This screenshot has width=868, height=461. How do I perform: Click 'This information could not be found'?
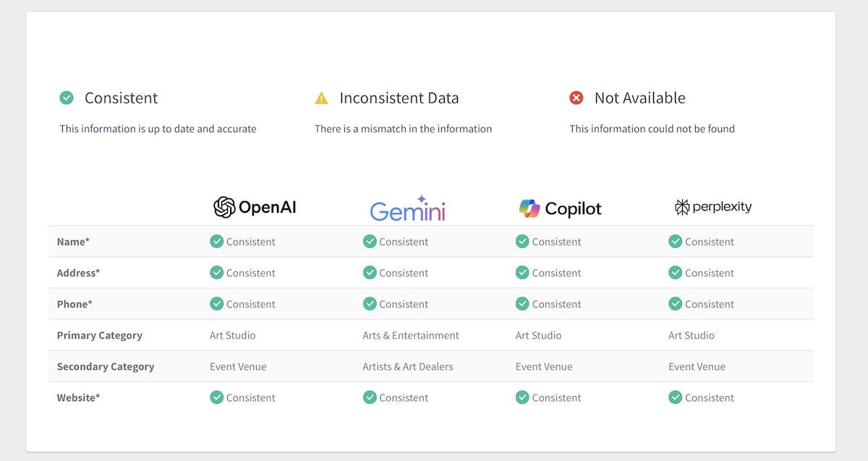coord(652,129)
